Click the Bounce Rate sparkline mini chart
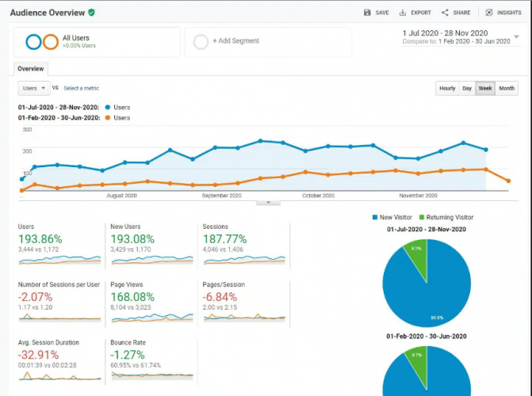The height and width of the screenshot is (396, 532). coord(152,375)
